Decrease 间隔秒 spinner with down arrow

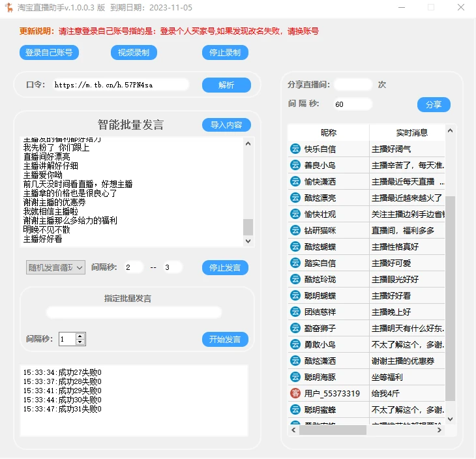pos(80,342)
